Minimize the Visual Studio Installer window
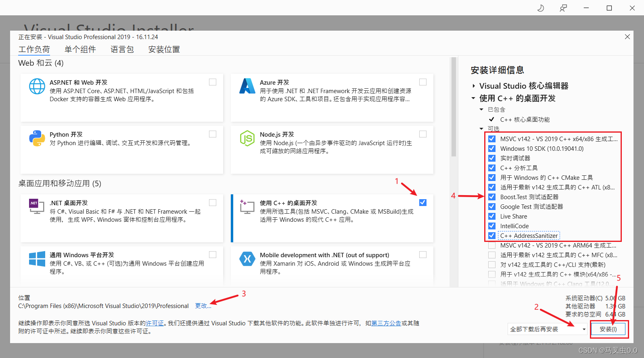Viewport: 644px width, 358px height. coord(586,8)
